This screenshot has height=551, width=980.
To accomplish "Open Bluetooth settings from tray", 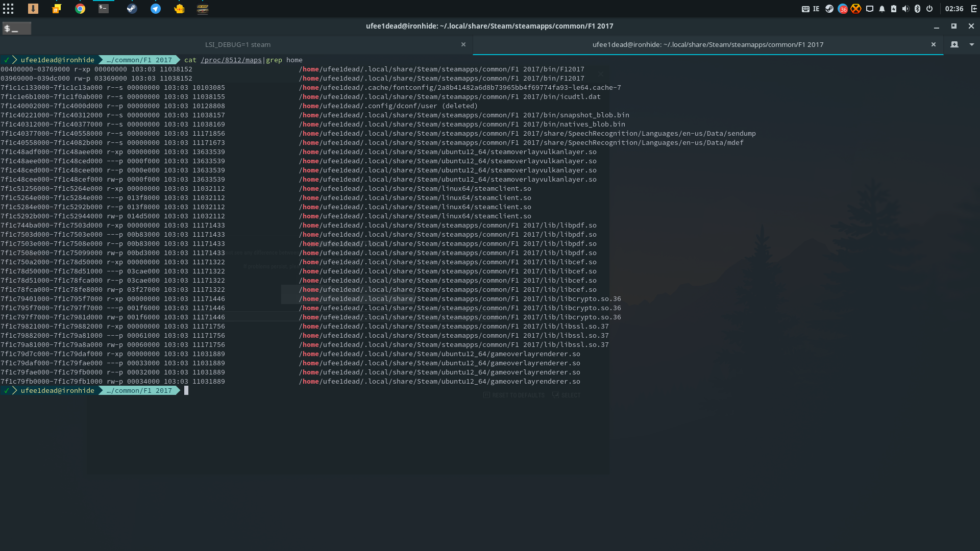I will [917, 9].
